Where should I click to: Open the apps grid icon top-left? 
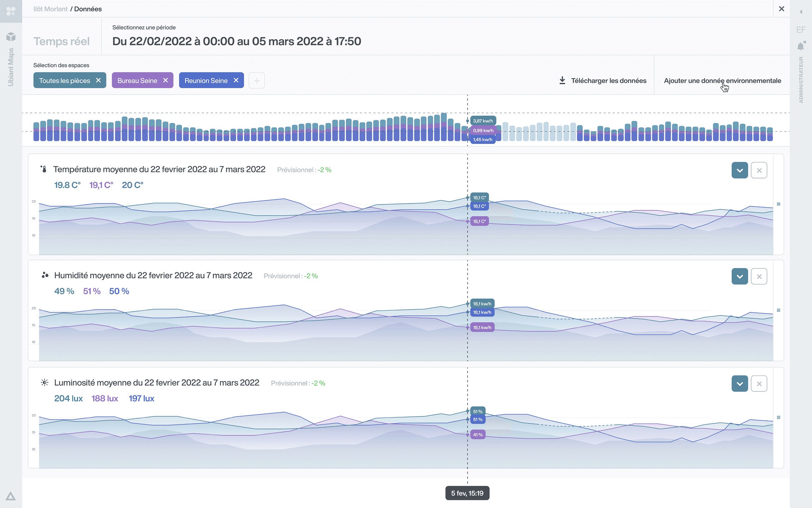11,11
